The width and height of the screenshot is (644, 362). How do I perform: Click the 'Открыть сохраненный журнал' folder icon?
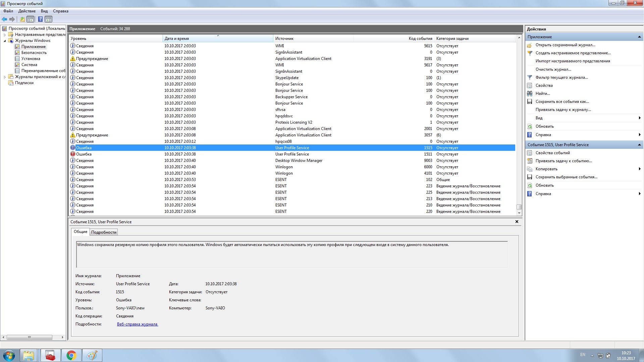coord(530,45)
